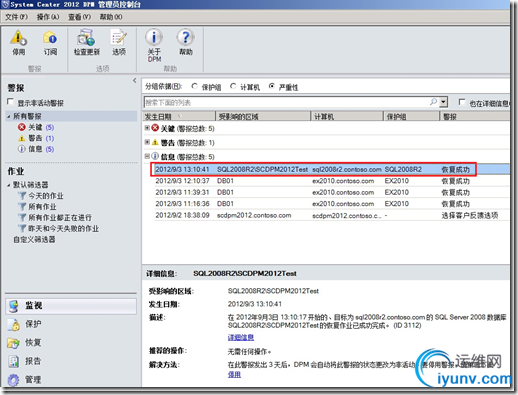
Task: Open the 选项 options icon
Action: 119,38
